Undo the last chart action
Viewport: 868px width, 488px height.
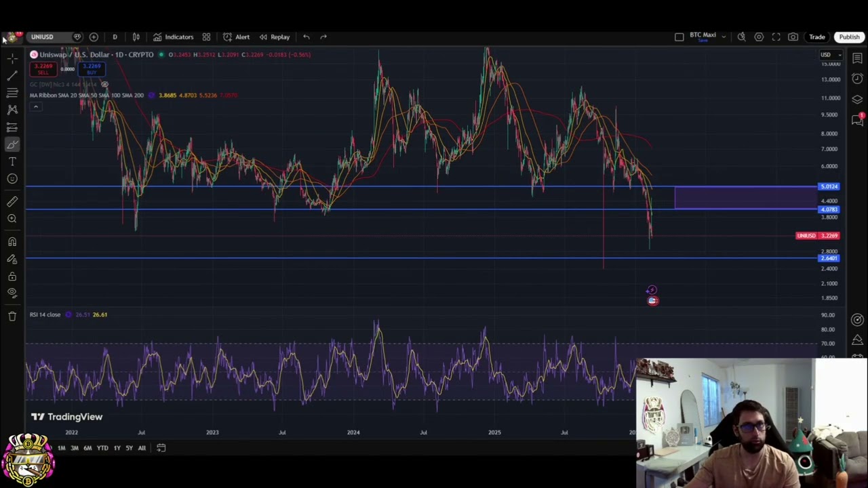tap(307, 37)
